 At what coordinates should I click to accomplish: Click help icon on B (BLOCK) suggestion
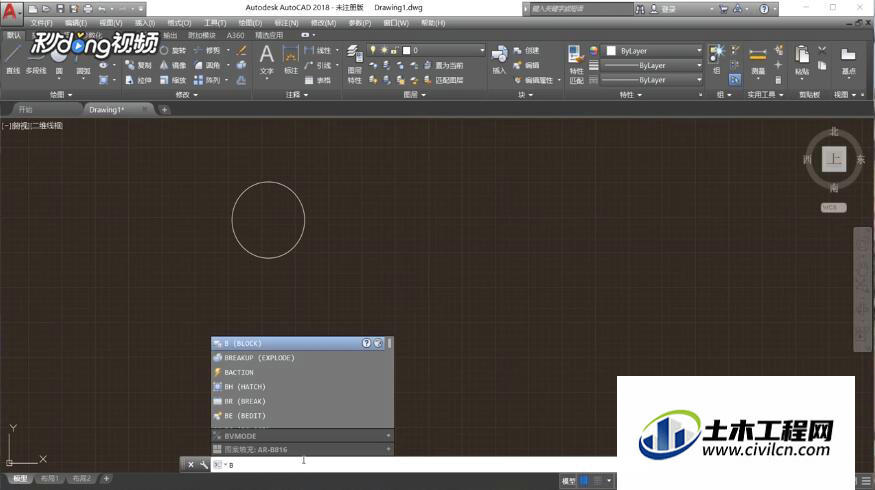pyautogui.click(x=366, y=343)
